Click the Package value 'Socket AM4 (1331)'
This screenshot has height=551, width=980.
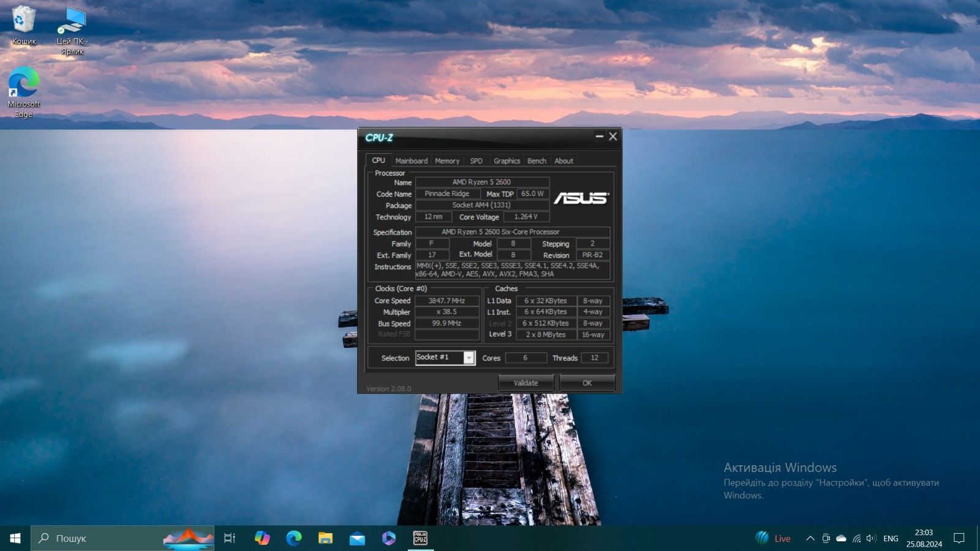click(482, 205)
